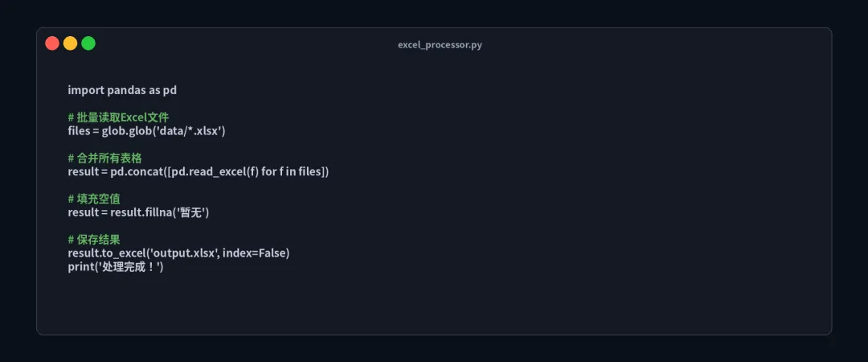Viewport: 868px width, 362px height.
Task: Click the result.to_excel output line
Action: tap(178, 253)
